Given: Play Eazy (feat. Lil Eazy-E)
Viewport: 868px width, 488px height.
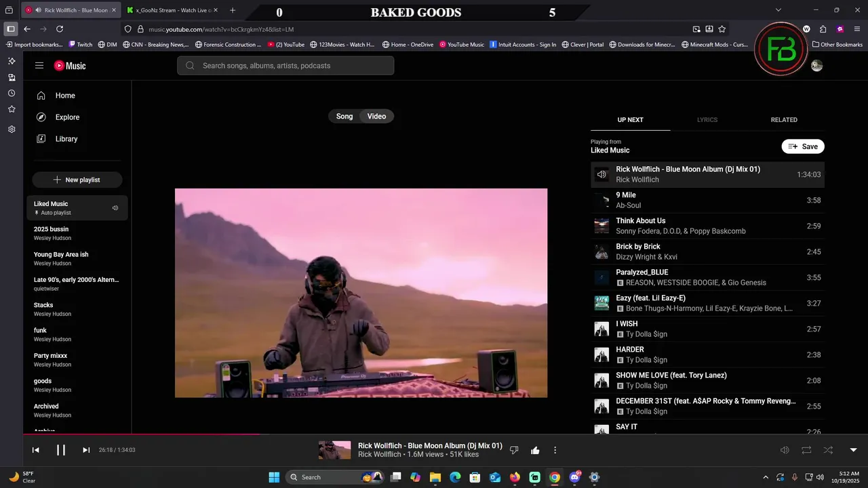Looking at the screenshot, I should pos(707,303).
